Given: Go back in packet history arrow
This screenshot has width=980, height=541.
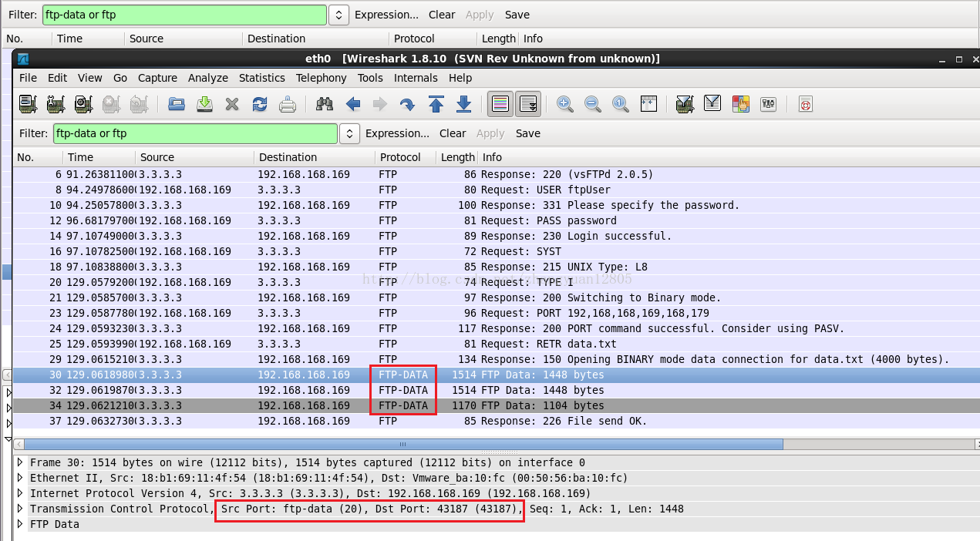Looking at the screenshot, I should point(352,104).
